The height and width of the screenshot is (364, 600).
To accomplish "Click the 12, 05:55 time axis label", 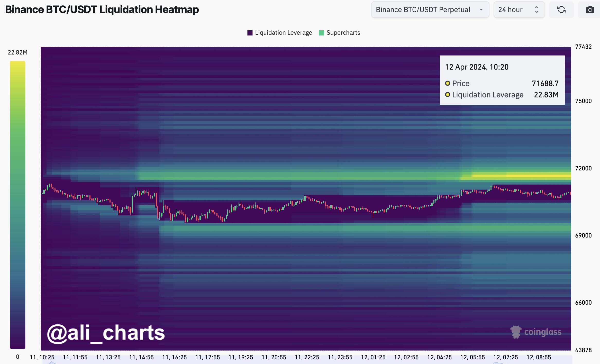I will point(473,357).
